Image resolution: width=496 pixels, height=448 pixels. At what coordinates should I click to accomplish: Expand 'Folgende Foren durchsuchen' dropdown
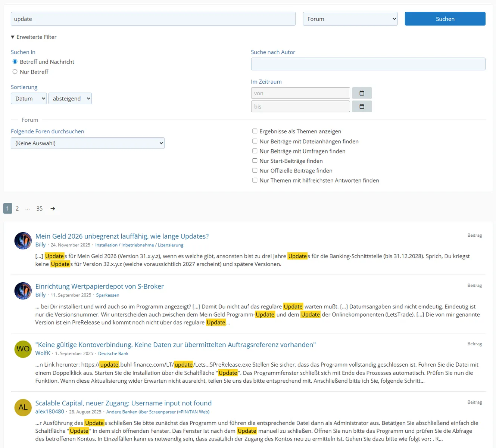click(88, 143)
